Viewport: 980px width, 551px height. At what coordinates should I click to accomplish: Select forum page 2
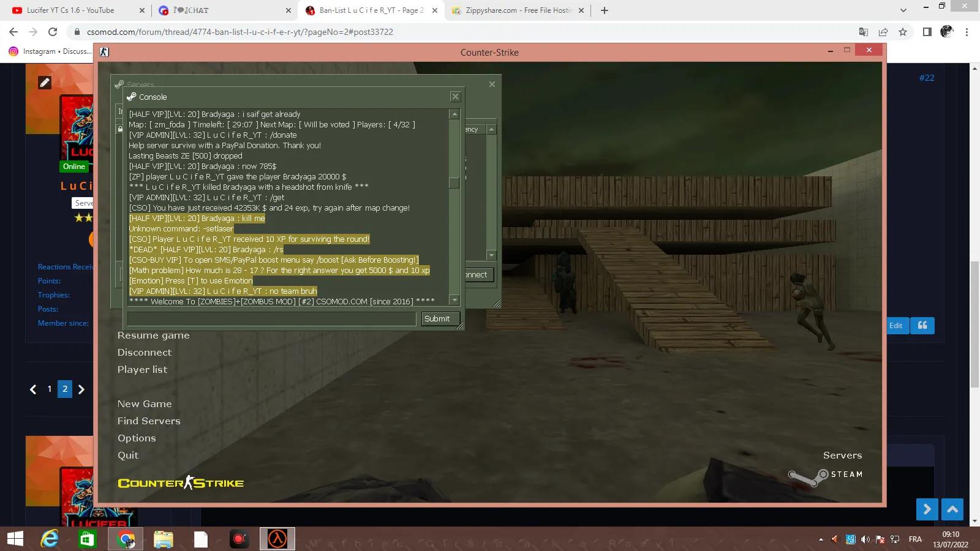coord(65,389)
